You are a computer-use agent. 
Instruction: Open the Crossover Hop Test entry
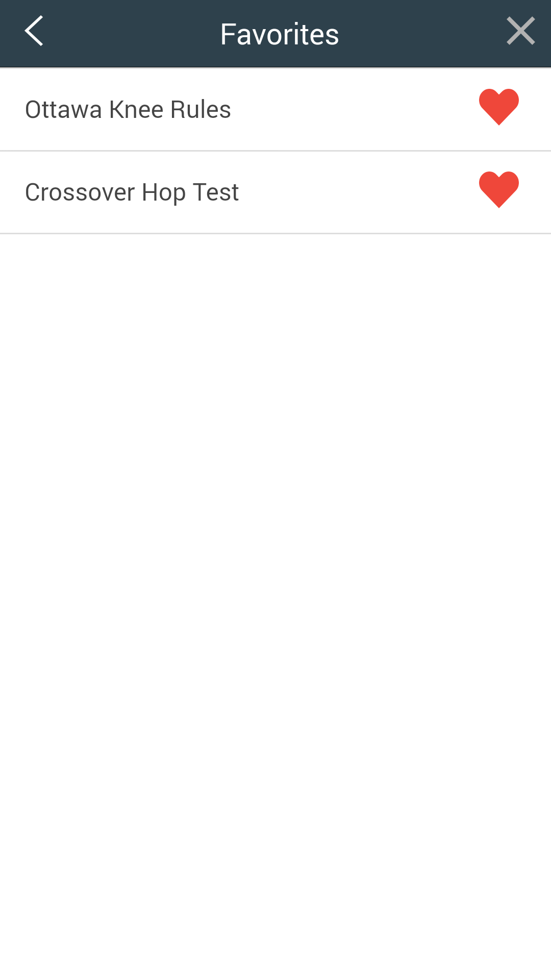coord(132,192)
